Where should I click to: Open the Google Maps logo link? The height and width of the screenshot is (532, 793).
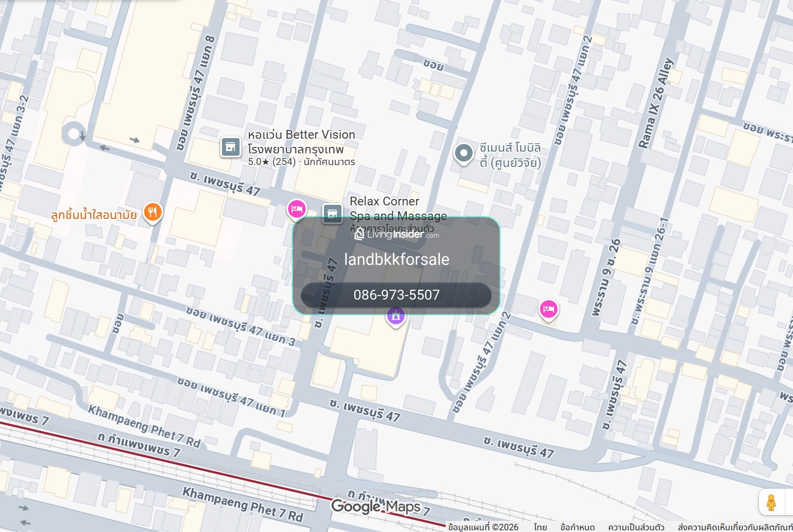(375, 507)
